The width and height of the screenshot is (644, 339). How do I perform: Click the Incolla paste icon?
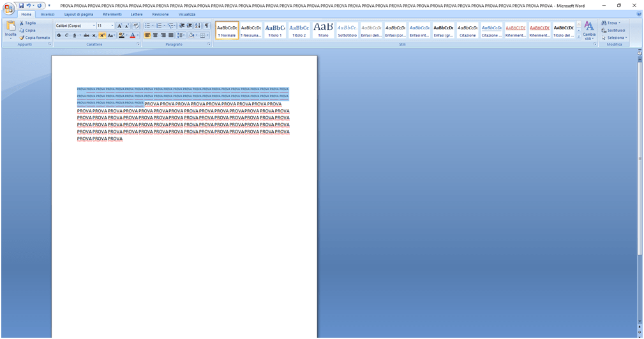[x=11, y=29]
